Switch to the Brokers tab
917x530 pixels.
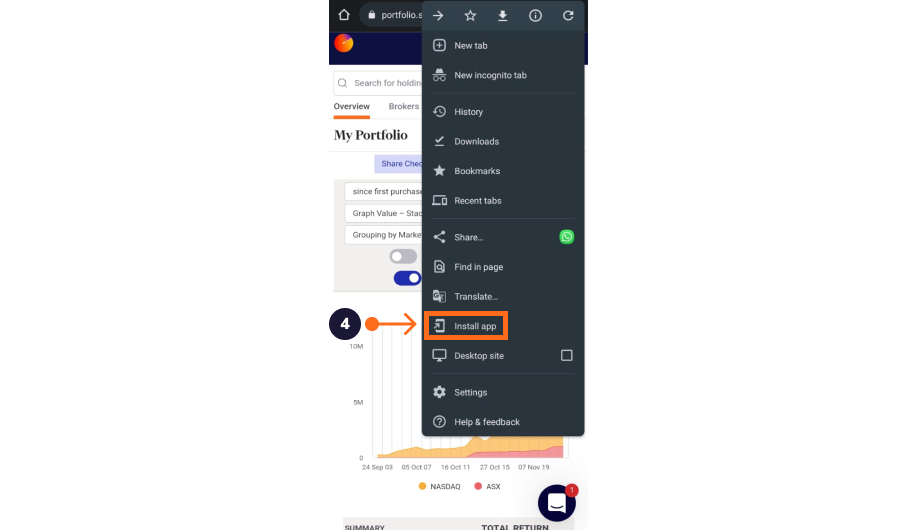[x=404, y=106]
